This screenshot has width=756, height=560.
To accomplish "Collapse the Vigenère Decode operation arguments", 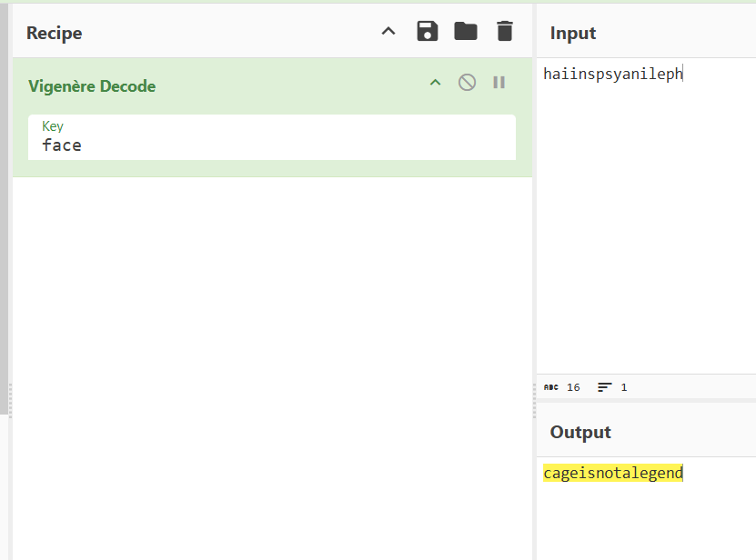I will pyautogui.click(x=435, y=83).
